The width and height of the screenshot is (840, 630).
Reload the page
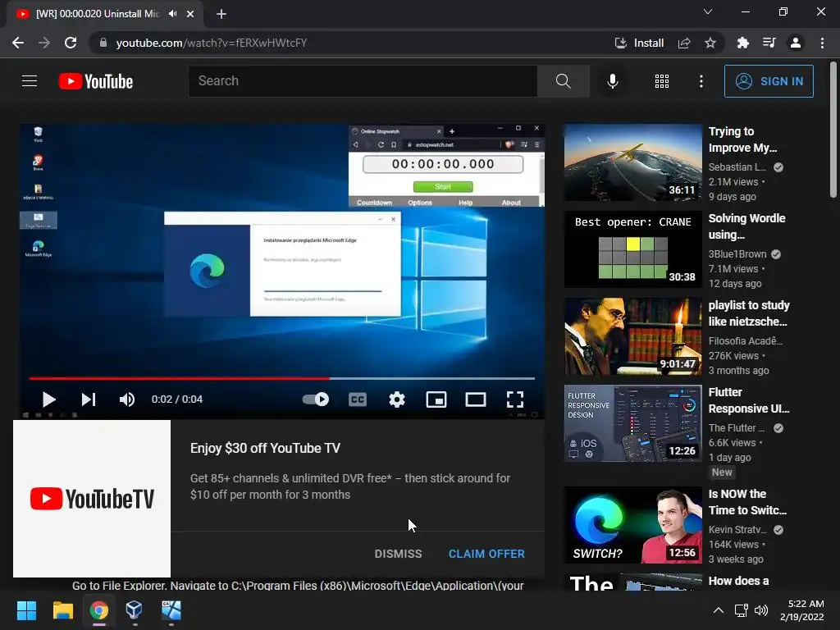coord(71,43)
